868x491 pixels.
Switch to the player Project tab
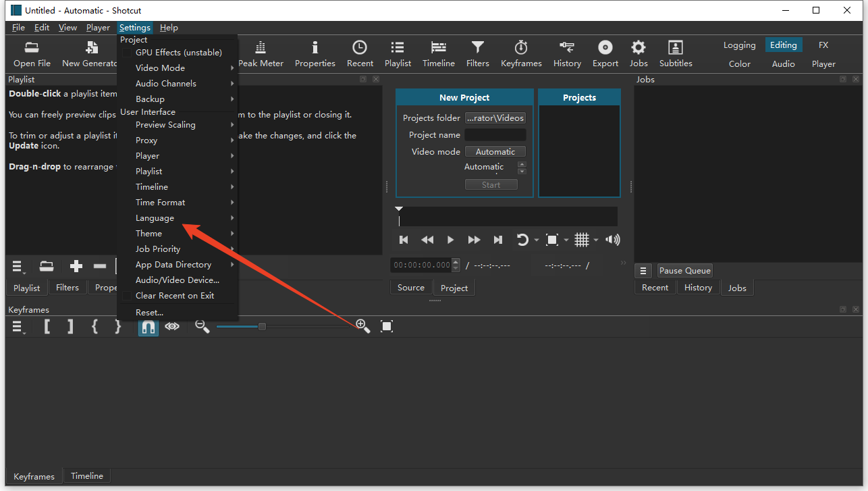point(454,288)
